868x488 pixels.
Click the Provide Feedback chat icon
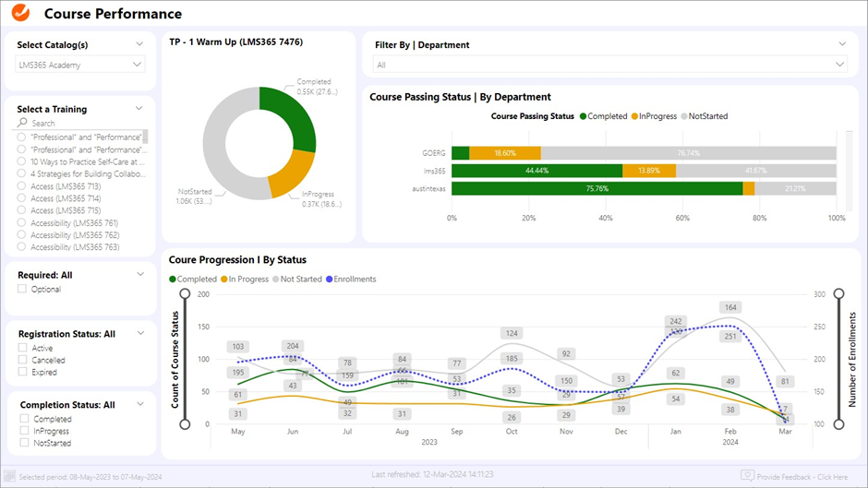747,476
